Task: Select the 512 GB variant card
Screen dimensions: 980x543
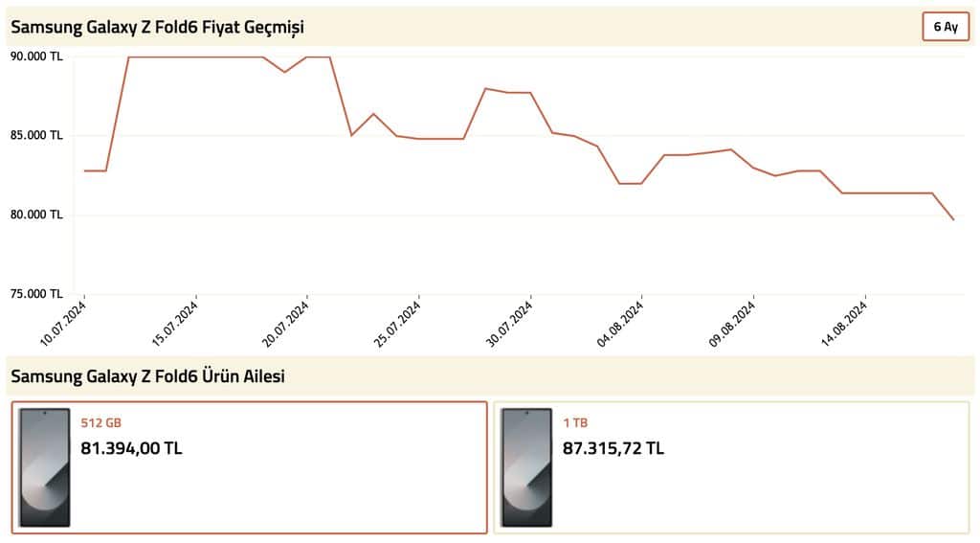Action: pos(250,467)
